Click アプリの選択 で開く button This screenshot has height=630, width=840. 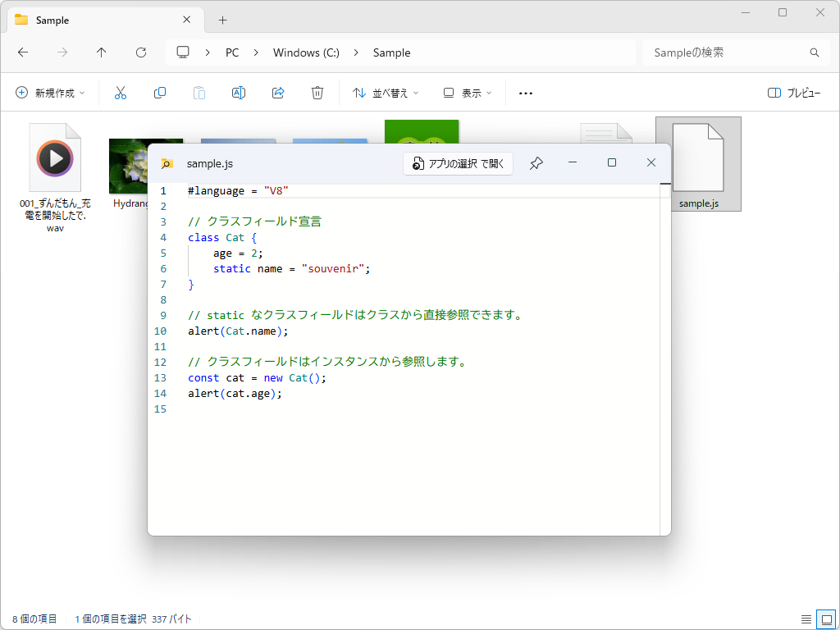(x=458, y=163)
